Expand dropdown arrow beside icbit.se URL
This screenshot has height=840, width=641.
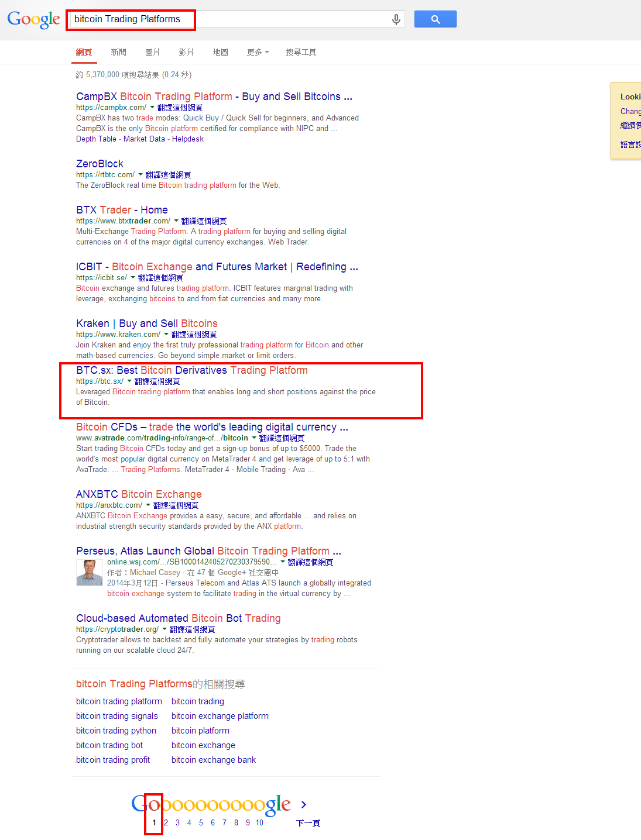click(133, 277)
